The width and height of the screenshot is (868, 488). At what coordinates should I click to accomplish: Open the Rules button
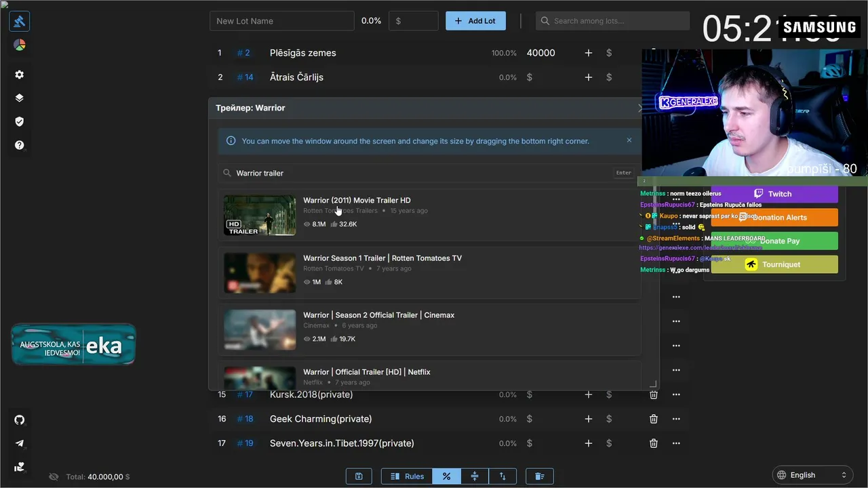[x=407, y=476]
